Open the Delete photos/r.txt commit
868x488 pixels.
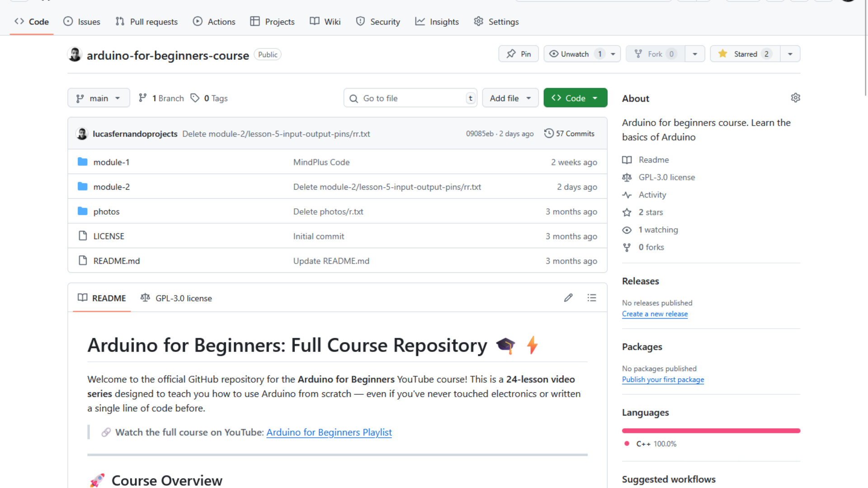point(328,212)
